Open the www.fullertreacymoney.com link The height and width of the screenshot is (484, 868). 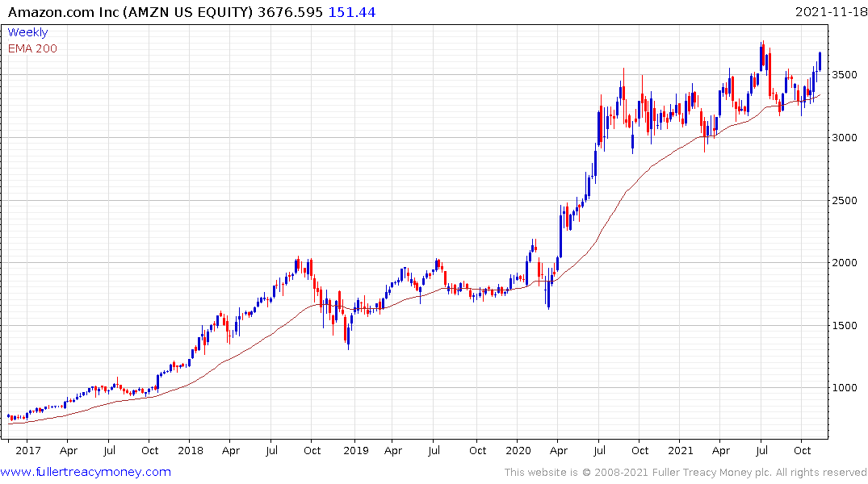(86, 472)
